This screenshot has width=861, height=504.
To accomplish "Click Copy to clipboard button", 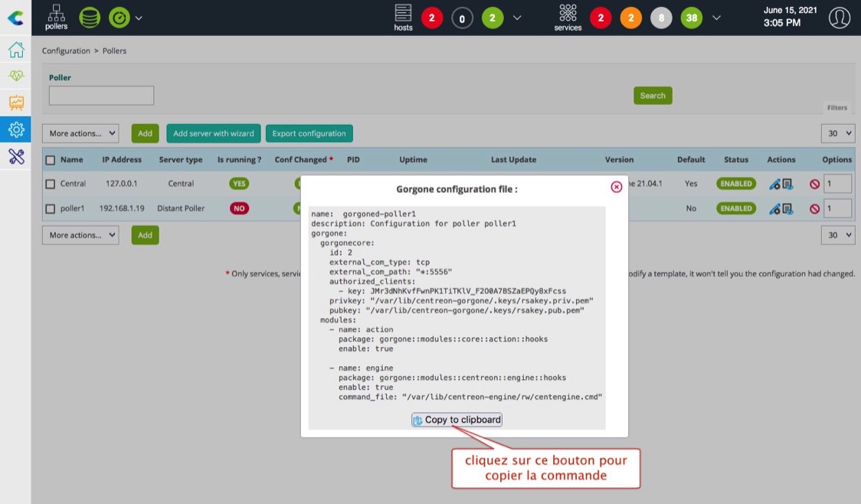I will point(457,420).
